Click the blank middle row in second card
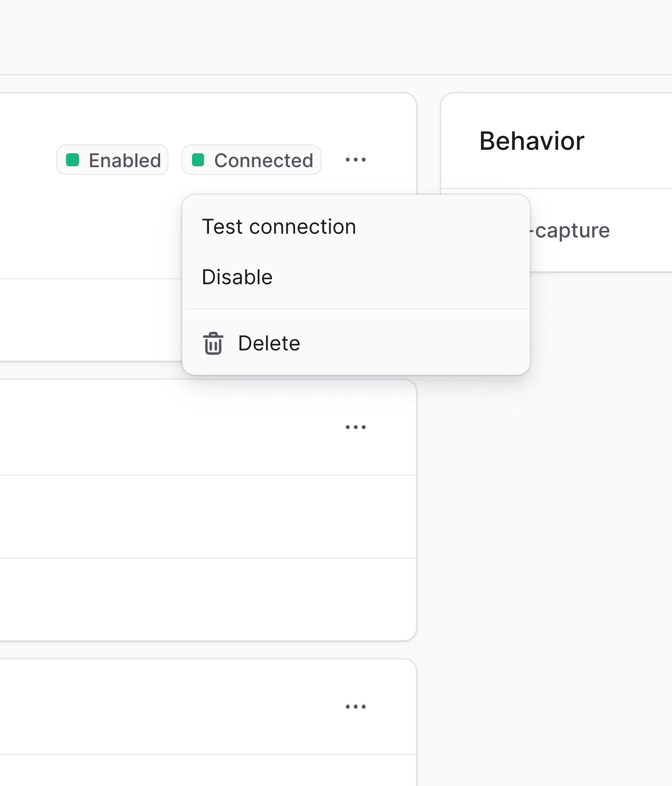 coord(208,517)
